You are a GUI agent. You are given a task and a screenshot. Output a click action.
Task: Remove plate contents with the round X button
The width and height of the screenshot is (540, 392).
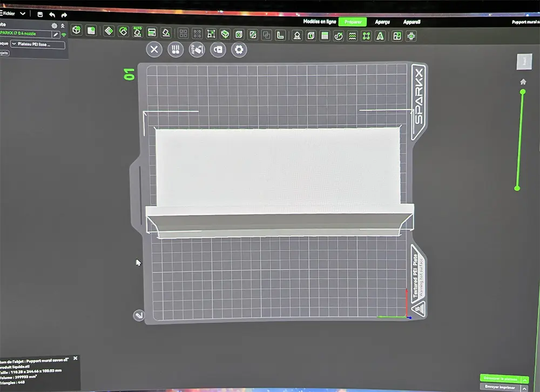(x=154, y=50)
